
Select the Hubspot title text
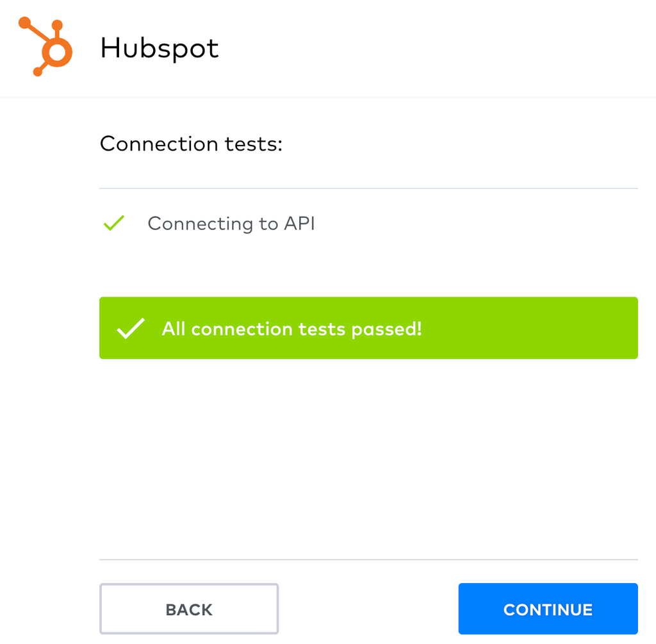coord(160,49)
